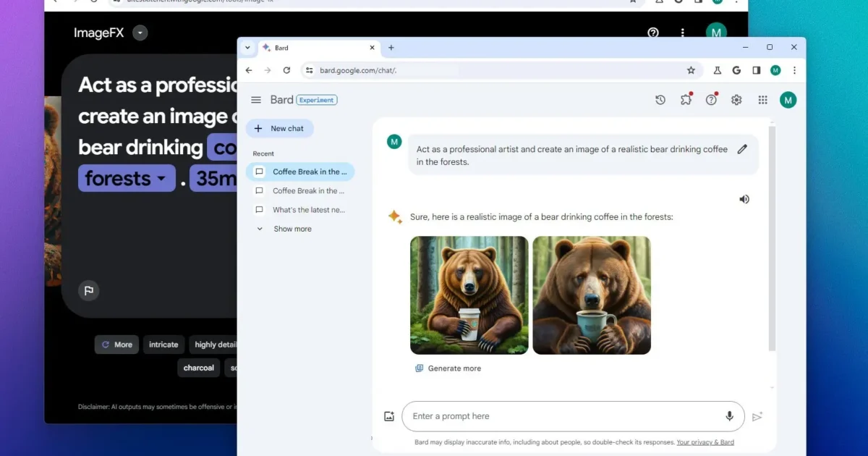Open Bard help question mark icon
Viewport: 868px width, 456px height.
pos(711,100)
